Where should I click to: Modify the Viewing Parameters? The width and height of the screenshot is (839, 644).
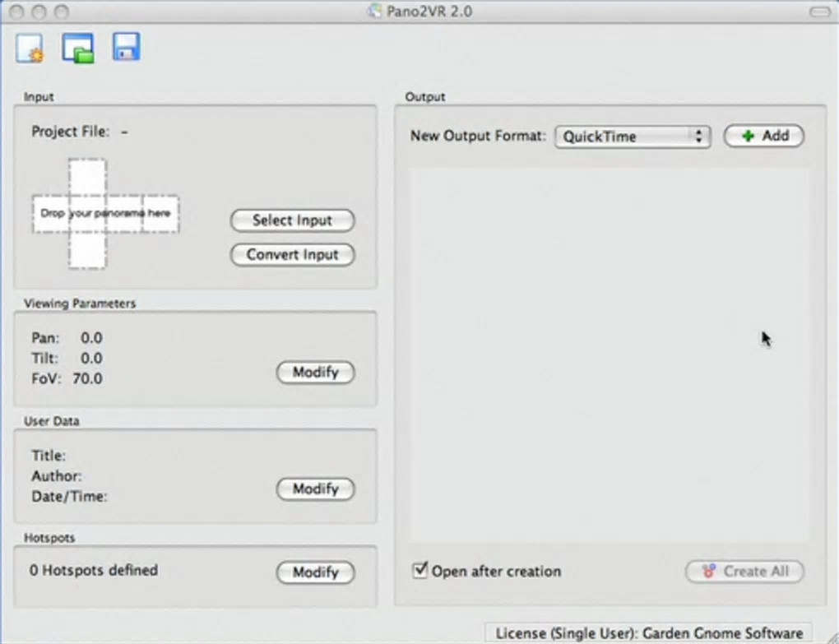point(315,373)
